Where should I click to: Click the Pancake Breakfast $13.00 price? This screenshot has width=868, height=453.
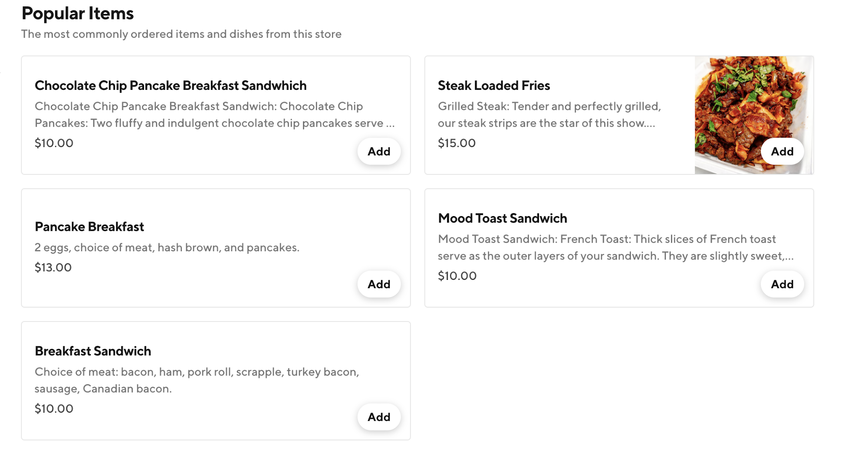53,267
